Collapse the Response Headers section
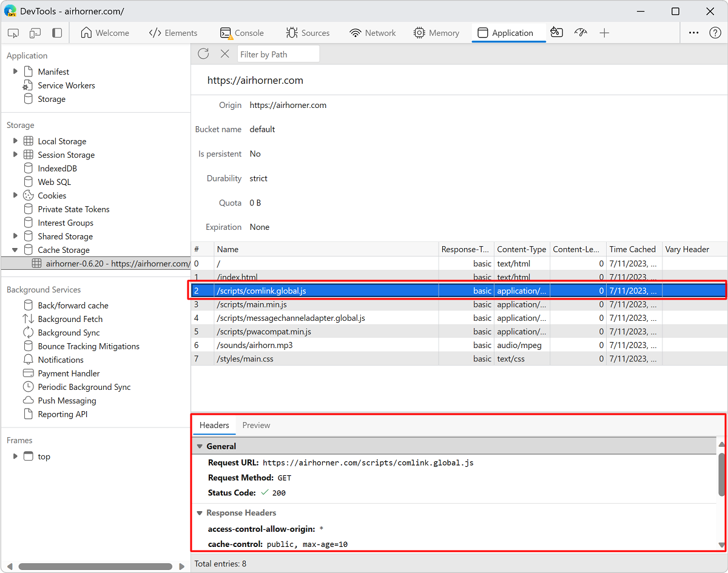 [x=200, y=512]
